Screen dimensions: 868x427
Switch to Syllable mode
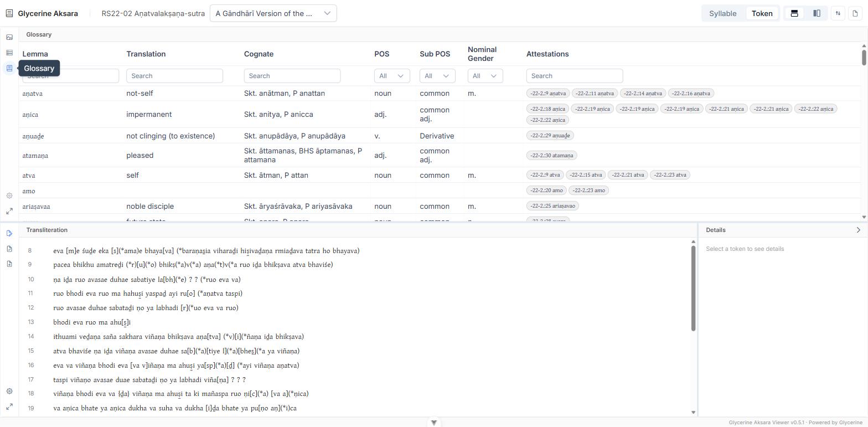pyautogui.click(x=723, y=13)
